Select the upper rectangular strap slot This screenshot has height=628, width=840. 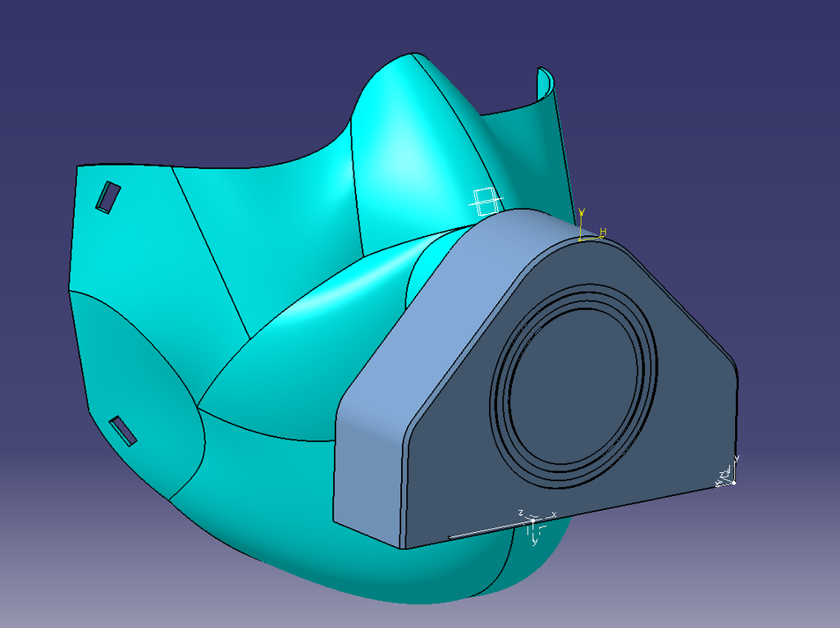pos(107,198)
